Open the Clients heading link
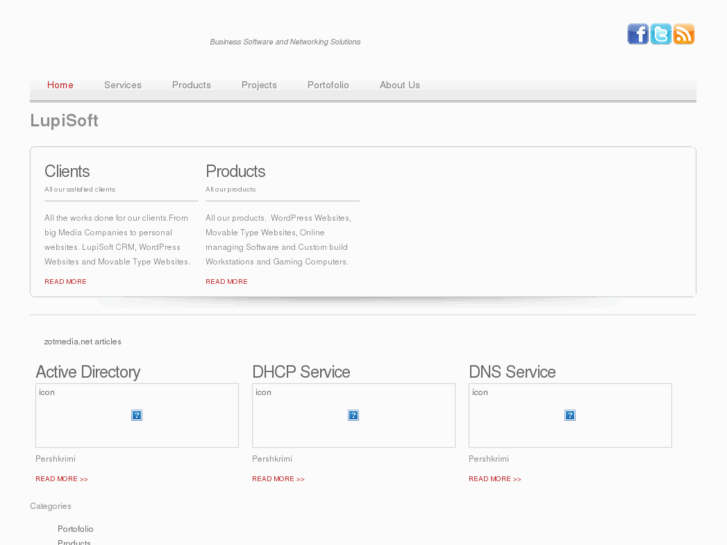Image resolution: width=727 pixels, height=545 pixels. point(67,171)
